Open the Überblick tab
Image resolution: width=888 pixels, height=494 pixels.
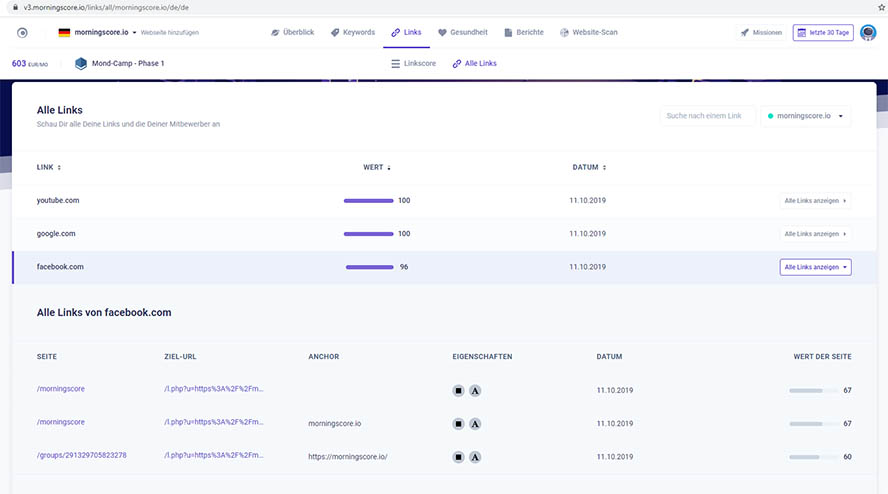click(x=292, y=32)
